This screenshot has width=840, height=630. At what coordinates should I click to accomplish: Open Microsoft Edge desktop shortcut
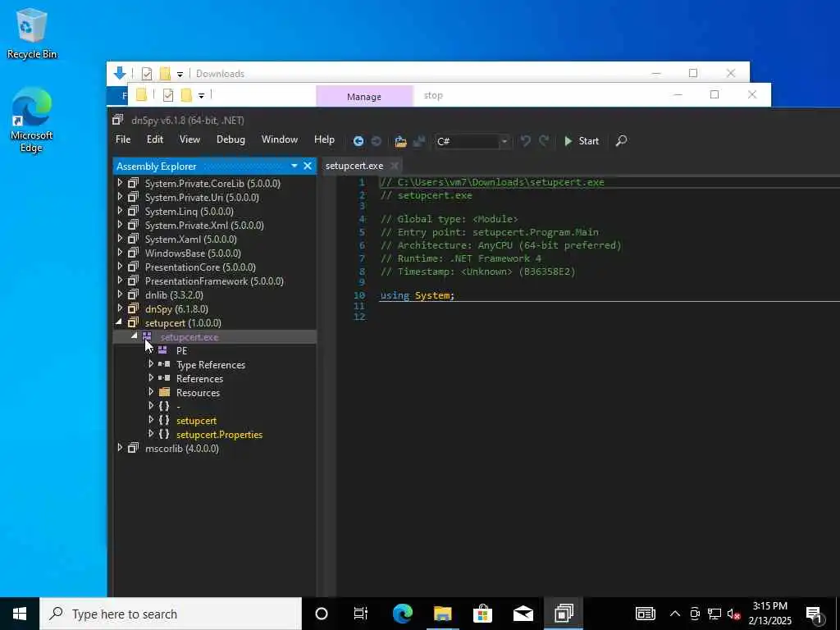(x=32, y=120)
